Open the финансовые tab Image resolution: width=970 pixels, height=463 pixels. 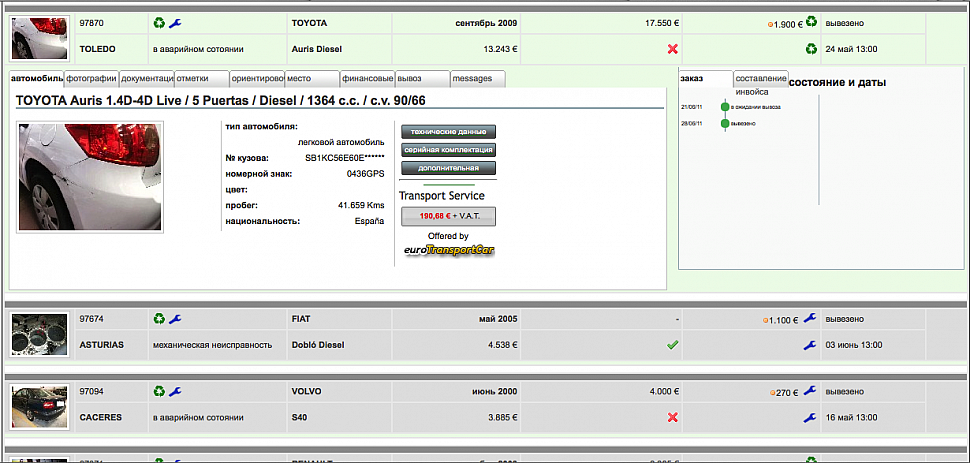coord(367,79)
